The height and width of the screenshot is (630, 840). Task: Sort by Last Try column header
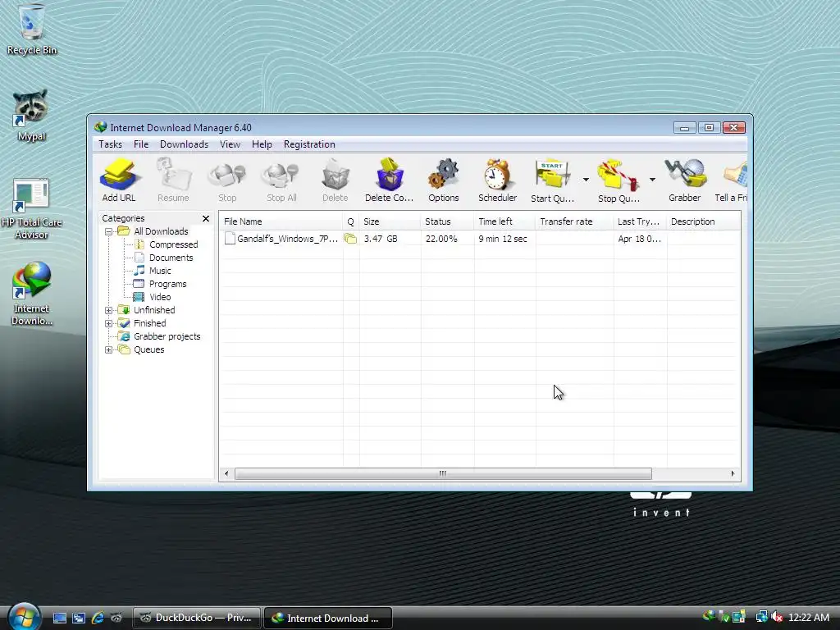(x=640, y=221)
